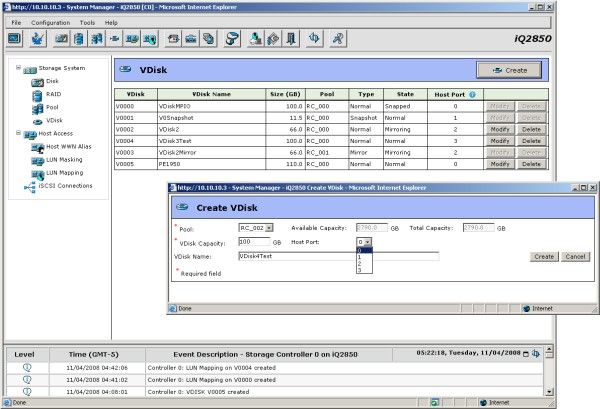Image resolution: width=600 pixels, height=409 pixels.
Task: Click event log scrollbar up arrow
Action: [x=549, y=350]
